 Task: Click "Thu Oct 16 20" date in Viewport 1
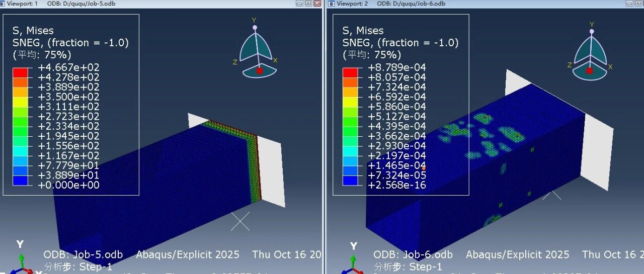[287, 255]
